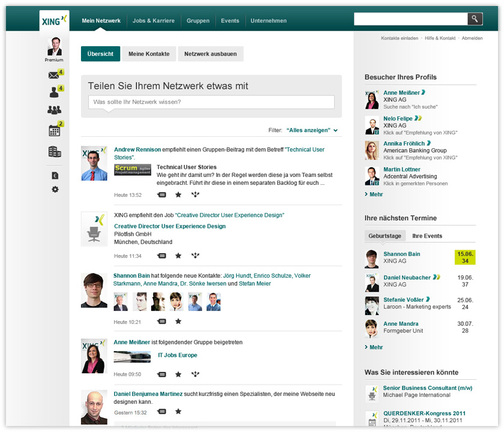Viewport: 504px width, 432px height.
Task: Click the Kontakte einladen link
Action: point(400,38)
